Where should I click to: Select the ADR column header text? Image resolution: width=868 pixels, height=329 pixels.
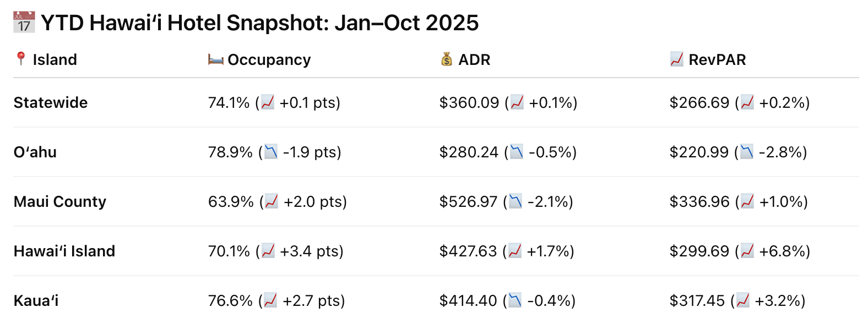(x=474, y=59)
